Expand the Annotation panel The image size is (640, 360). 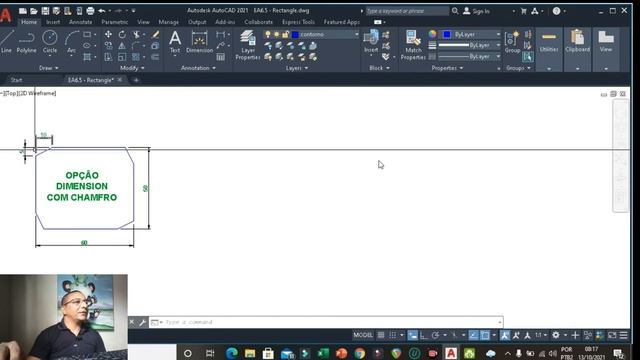[198, 68]
